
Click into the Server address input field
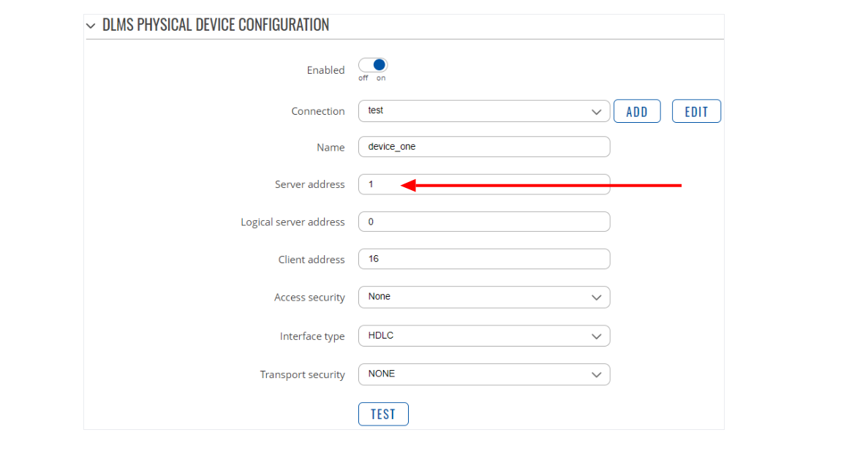point(483,184)
